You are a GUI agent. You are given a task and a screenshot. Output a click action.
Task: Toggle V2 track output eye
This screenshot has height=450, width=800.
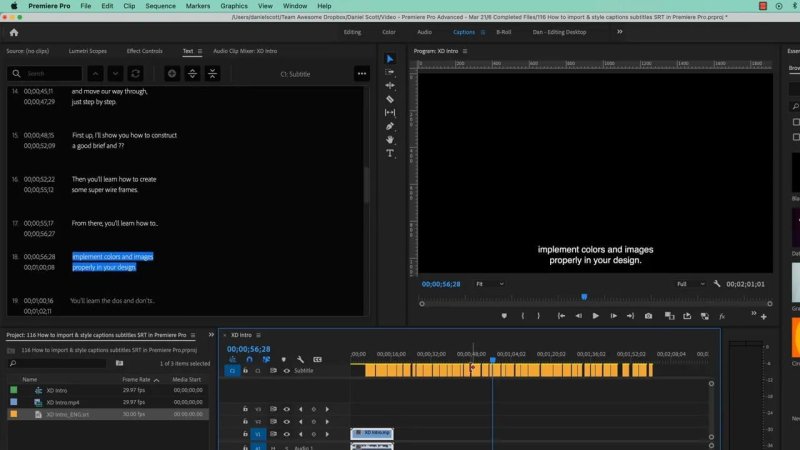[287, 422]
